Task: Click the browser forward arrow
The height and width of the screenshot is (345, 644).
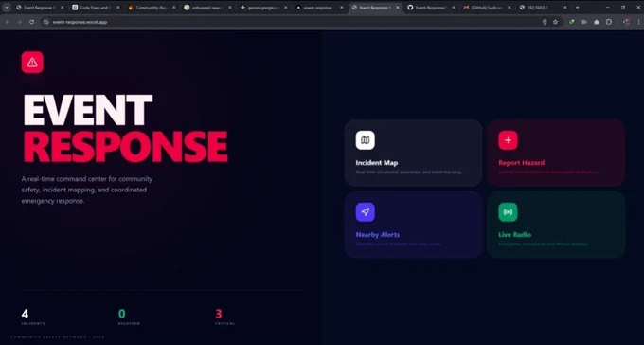Action: [19, 22]
